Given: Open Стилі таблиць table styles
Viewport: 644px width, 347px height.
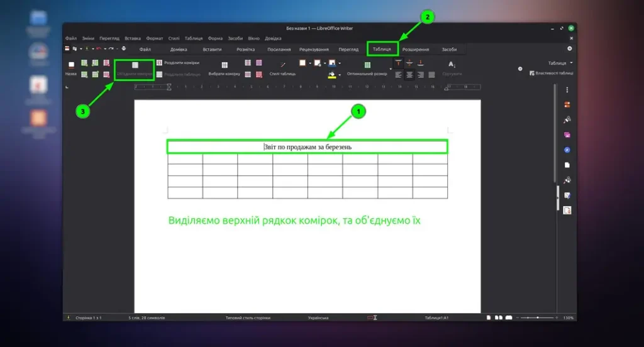Looking at the screenshot, I should tap(282, 69).
